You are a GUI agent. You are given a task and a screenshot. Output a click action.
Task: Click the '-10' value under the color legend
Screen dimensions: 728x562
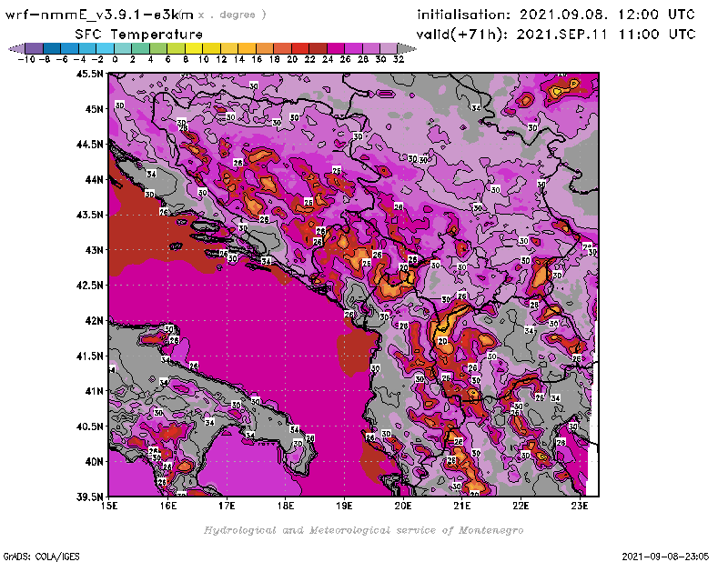pos(26,60)
